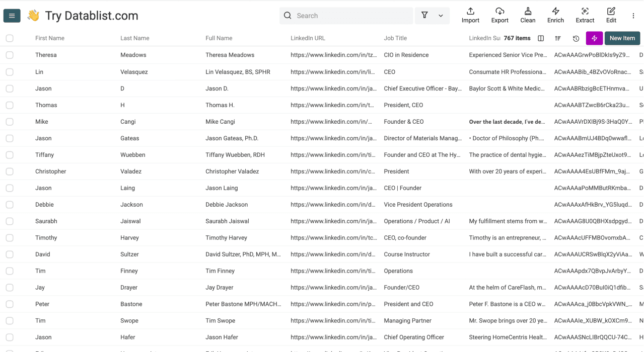Viewport: 644px width, 352px height.
Task: Check the select-all checkbox in the header
Action: pos(9,38)
